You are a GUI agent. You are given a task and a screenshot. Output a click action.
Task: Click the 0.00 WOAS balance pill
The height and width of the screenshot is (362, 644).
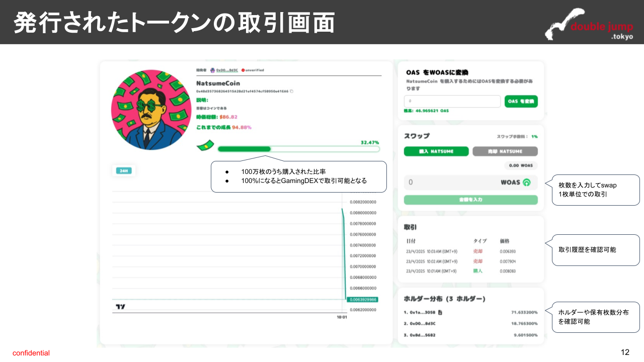tap(521, 166)
